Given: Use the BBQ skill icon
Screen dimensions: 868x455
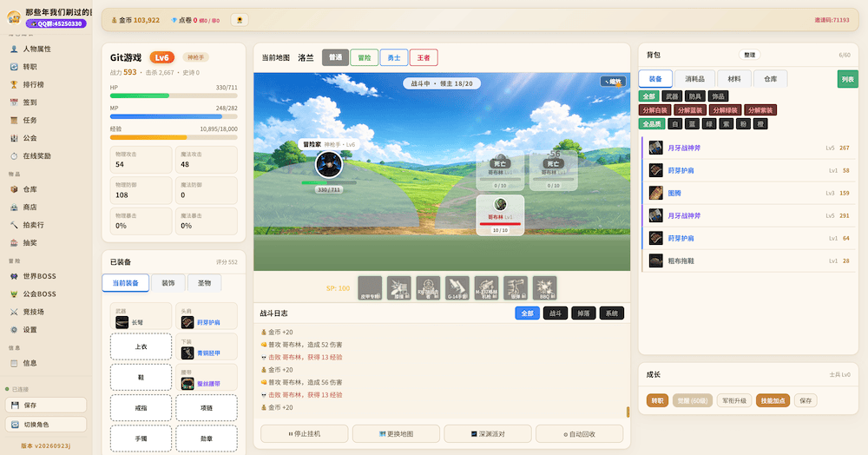Looking at the screenshot, I should pyautogui.click(x=544, y=288).
